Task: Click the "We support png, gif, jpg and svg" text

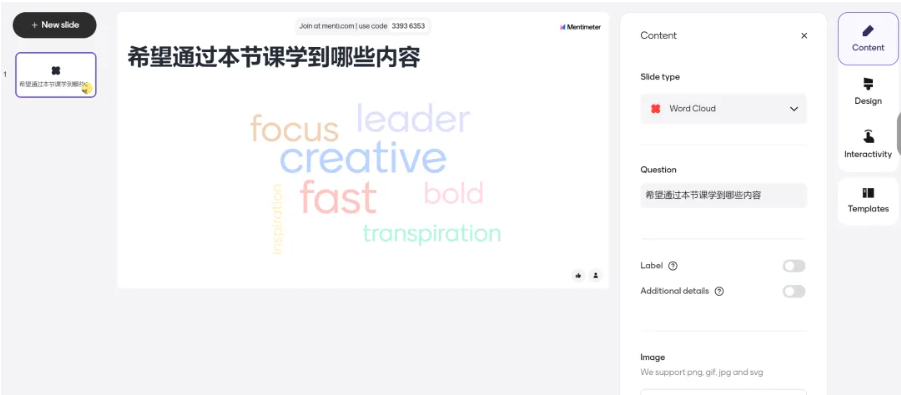Action: [x=702, y=372]
